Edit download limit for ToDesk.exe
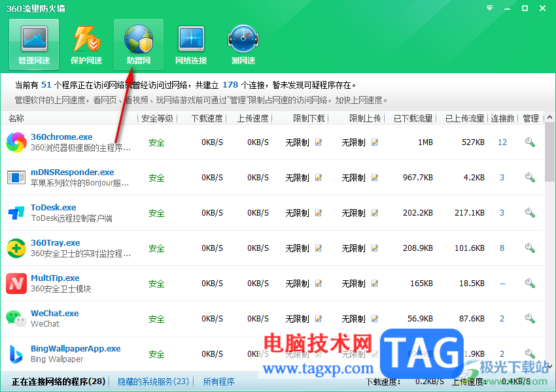Image resolution: width=556 pixels, height=392 pixels. coord(319,213)
